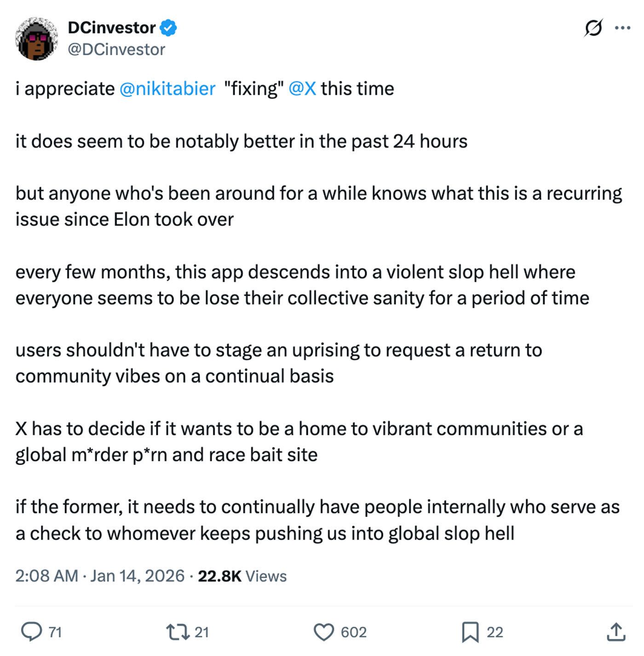Open the three-dot more options menu
644x656 pixels.
click(x=622, y=28)
